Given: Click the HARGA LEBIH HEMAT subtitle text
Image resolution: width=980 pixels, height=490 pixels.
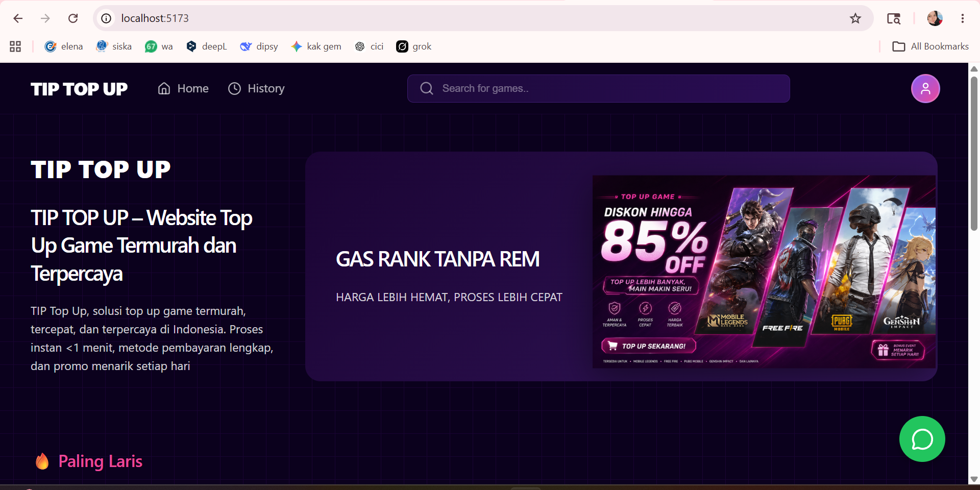Looking at the screenshot, I should pyautogui.click(x=449, y=297).
